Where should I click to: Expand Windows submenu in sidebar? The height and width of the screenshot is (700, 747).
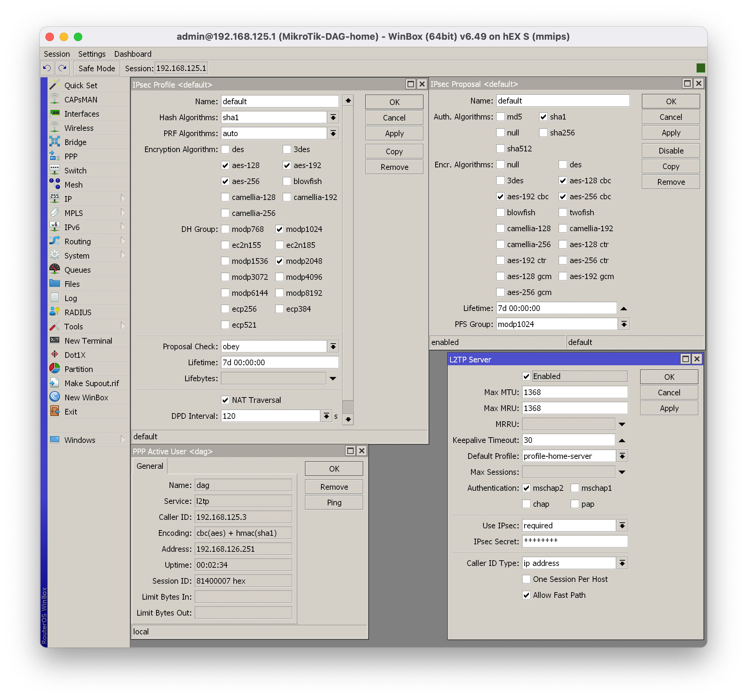[122, 440]
